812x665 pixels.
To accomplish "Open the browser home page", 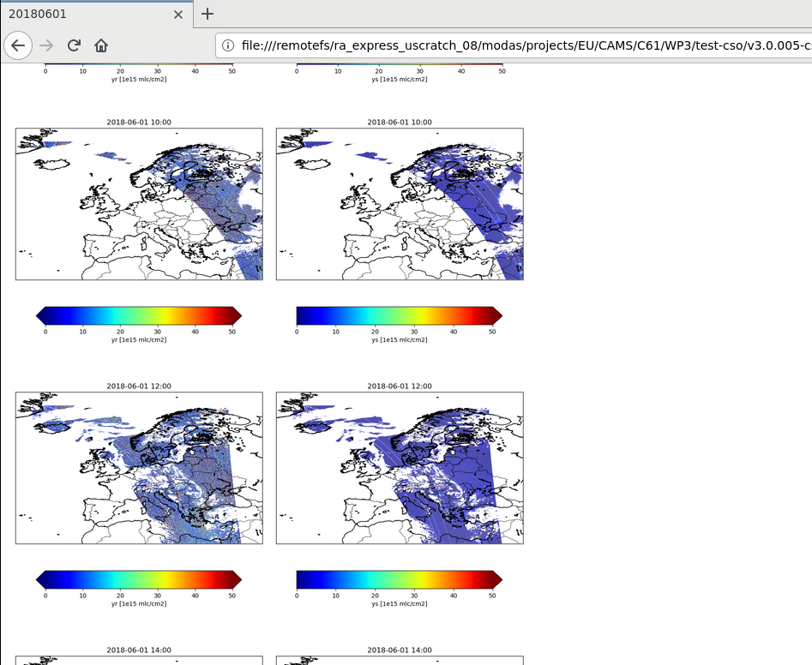I will (x=101, y=45).
